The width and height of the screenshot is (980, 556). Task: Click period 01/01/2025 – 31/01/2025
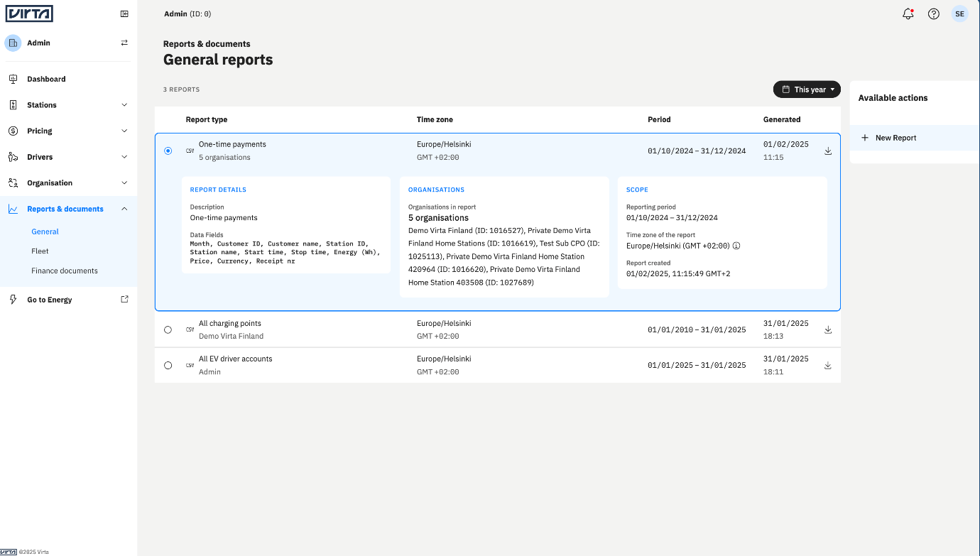(697, 365)
